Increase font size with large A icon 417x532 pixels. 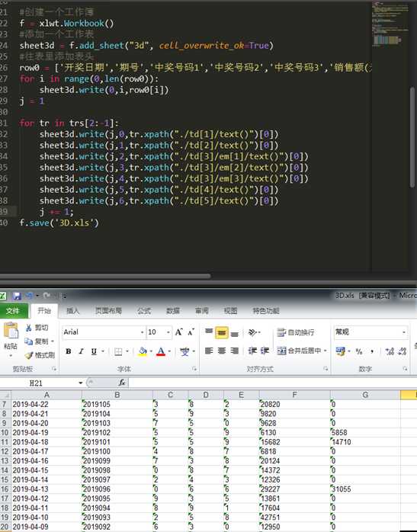[x=178, y=332]
